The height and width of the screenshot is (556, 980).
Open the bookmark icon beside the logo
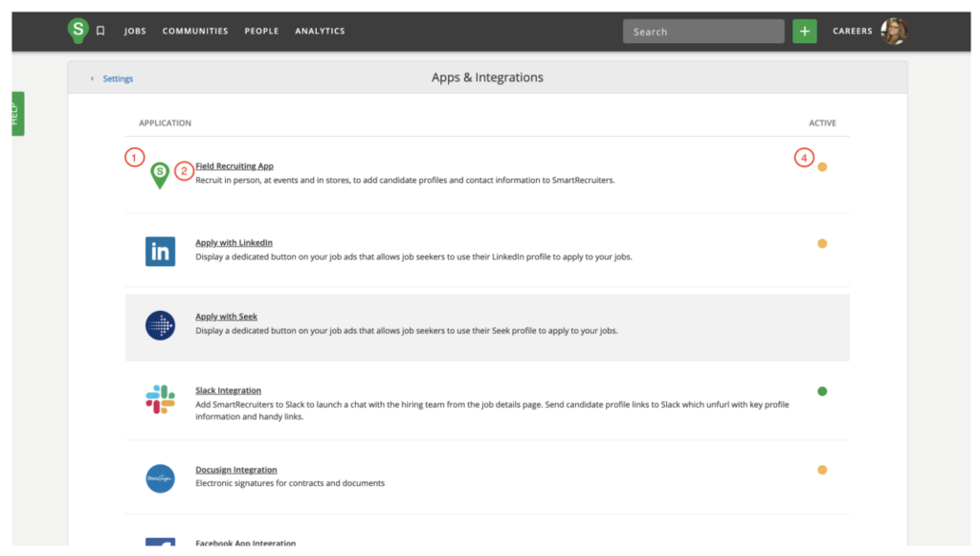pyautogui.click(x=100, y=31)
